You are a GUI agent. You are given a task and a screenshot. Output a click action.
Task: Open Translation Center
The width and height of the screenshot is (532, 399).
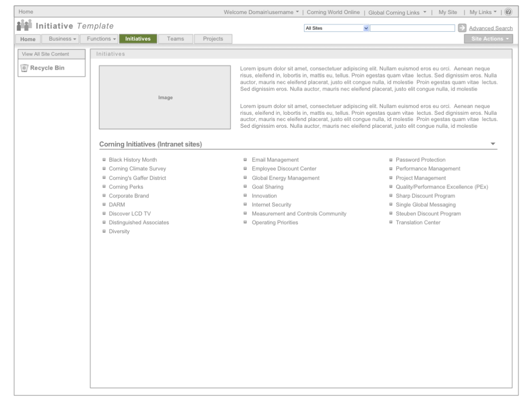pyautogui.click(x=418, y=222)
